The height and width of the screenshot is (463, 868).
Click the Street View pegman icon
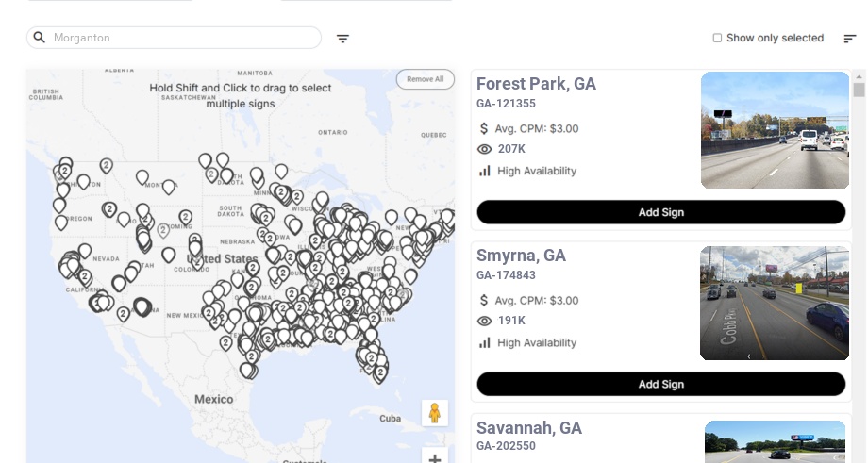(435, 413)
